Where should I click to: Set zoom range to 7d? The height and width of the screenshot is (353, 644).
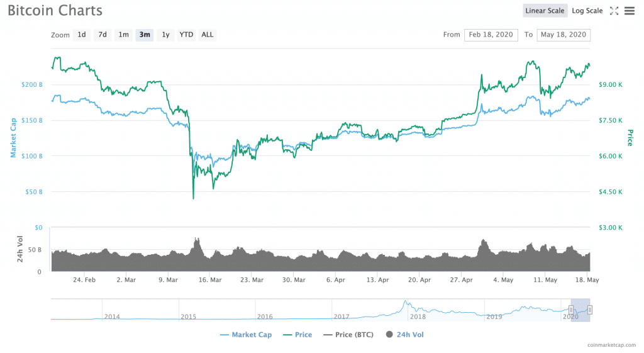tap(103, 35)
